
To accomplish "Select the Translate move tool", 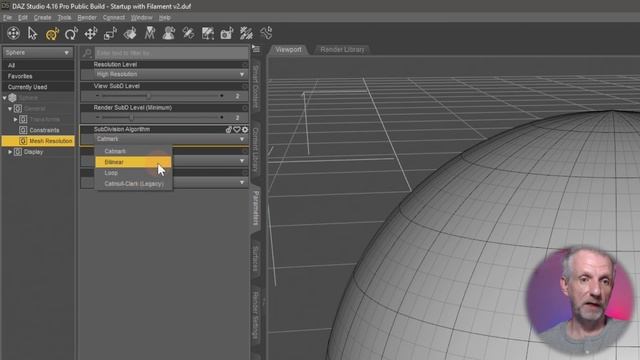I will coord(91,33).
